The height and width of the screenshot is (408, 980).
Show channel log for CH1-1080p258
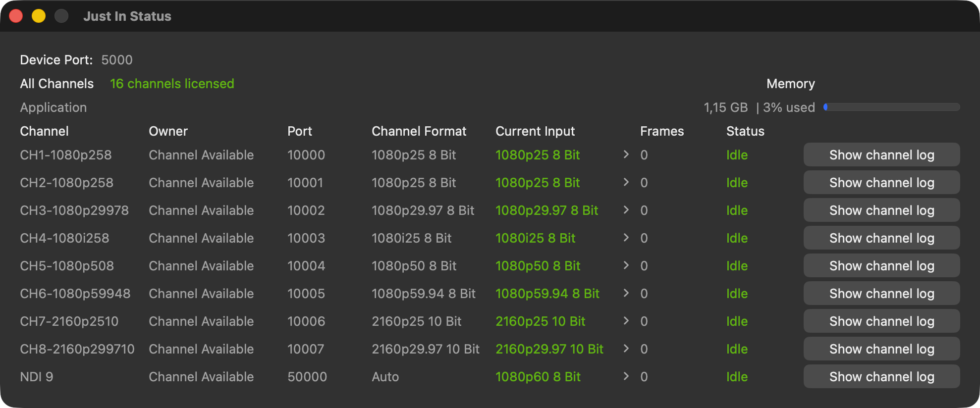pyautogui.click(x=881, y=154)
